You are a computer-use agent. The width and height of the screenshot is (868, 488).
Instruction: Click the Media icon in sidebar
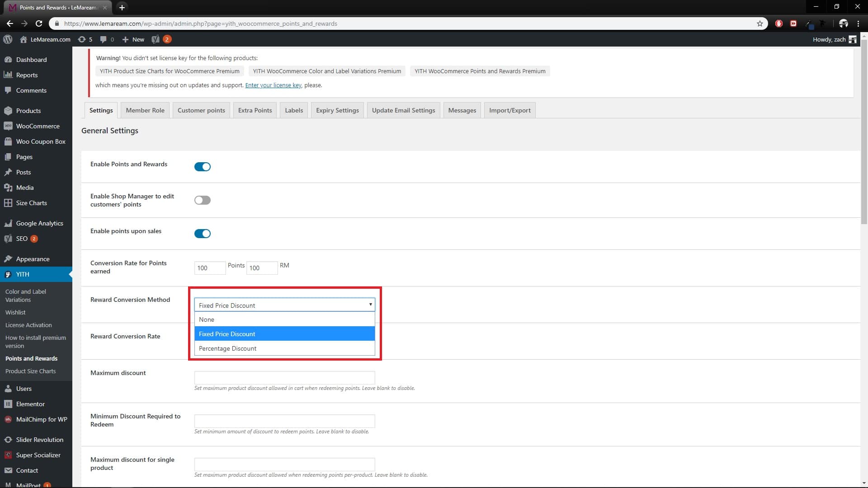(x=8, y=188)
